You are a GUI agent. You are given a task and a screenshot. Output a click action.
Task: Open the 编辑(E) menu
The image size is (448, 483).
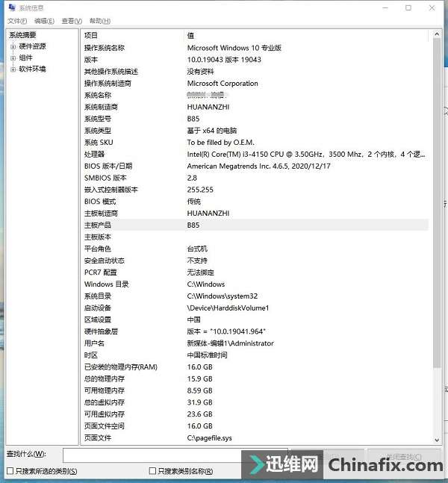click(44, 21)
